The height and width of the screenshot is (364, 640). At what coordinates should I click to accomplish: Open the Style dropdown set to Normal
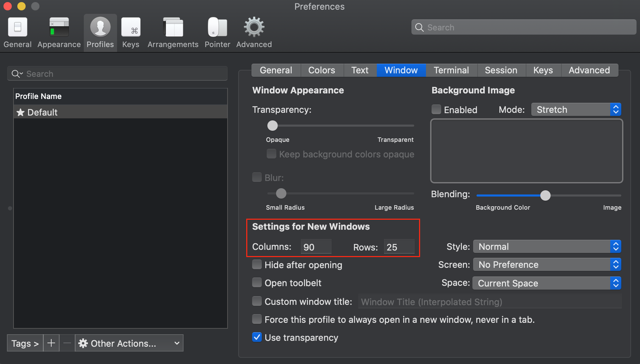[x=547, y=247]
